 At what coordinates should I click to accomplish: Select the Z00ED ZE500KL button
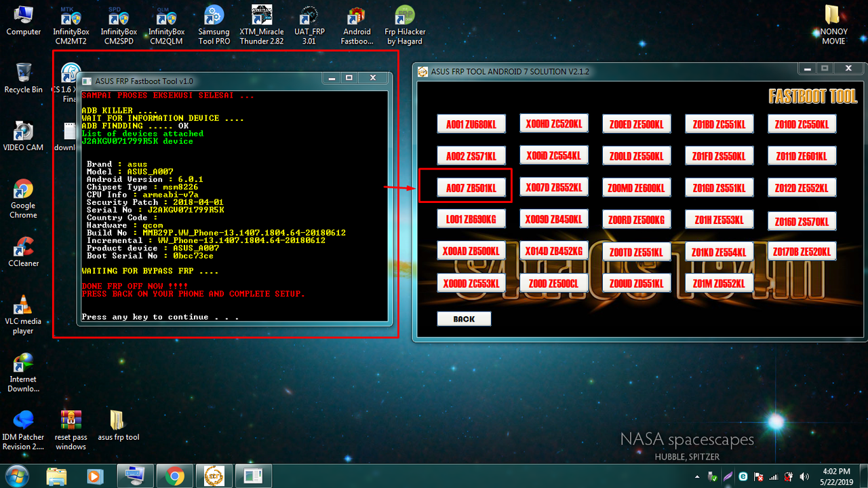click(636, 125)
